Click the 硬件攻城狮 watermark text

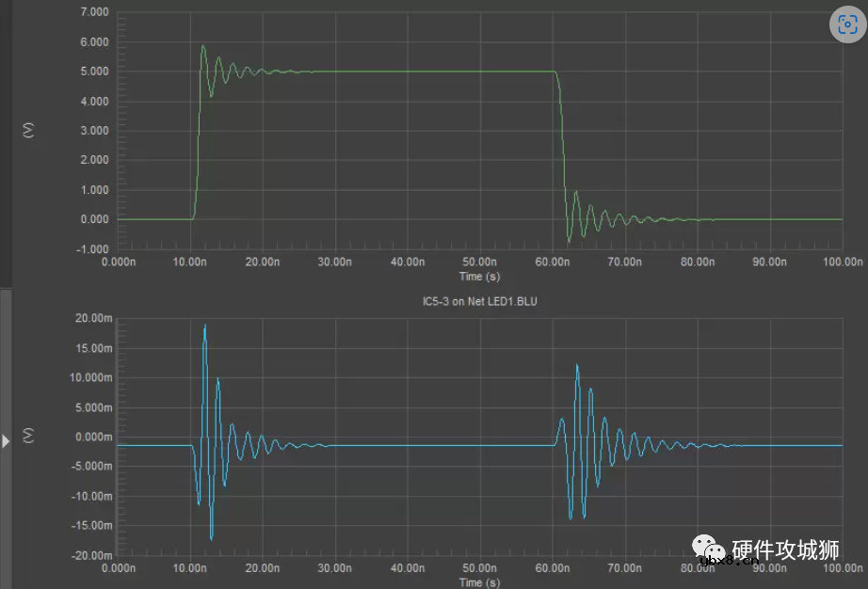point(785,550)
